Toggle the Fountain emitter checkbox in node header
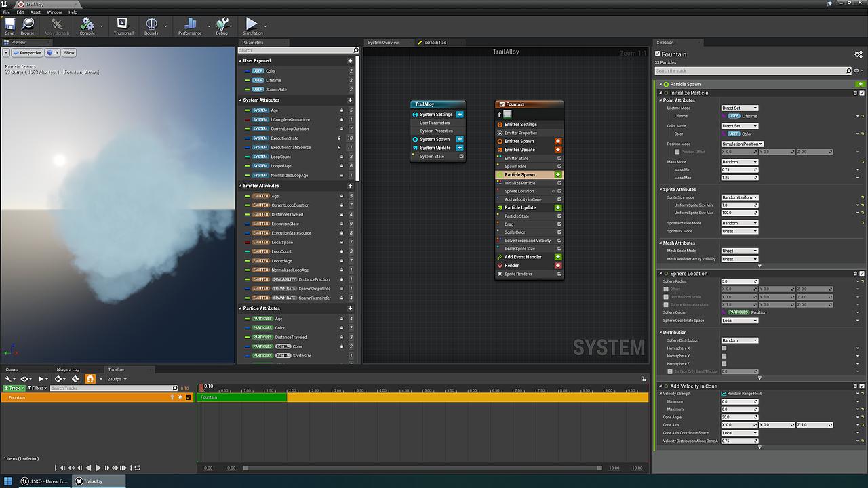The width and height of the screenshot is (868, 488). click(x=502, y=104)
